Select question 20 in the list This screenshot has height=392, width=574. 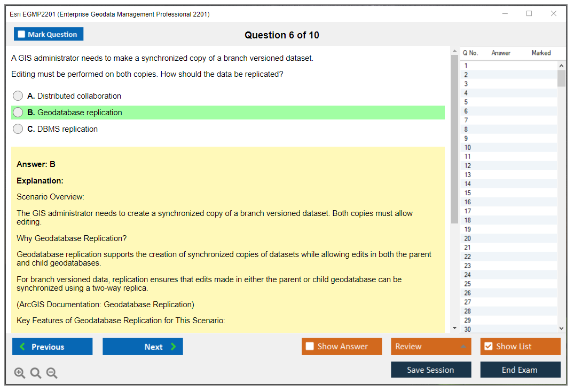509,238
